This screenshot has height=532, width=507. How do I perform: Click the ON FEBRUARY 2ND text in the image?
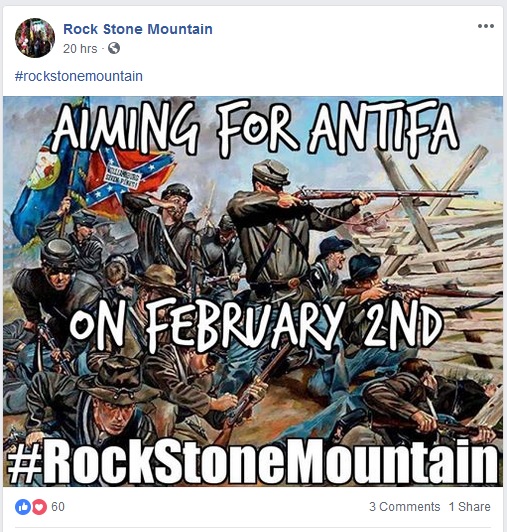[256, 326]
